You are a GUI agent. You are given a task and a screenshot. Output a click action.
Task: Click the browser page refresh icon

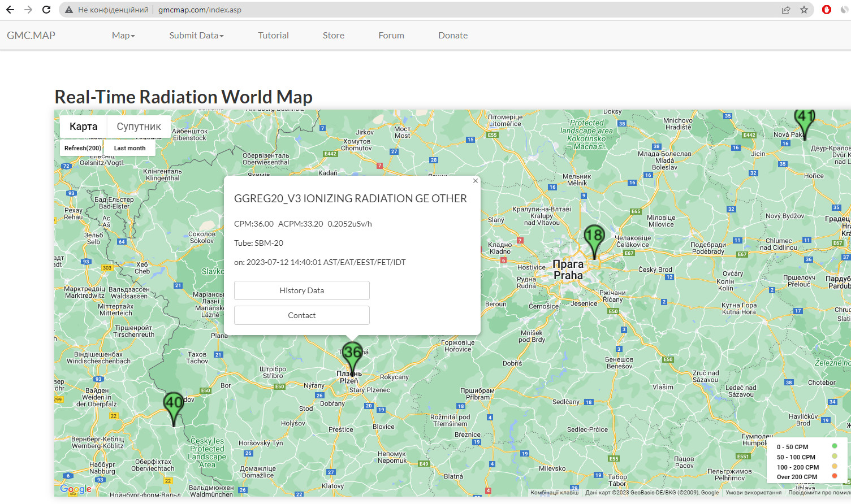tap(46, 9)
